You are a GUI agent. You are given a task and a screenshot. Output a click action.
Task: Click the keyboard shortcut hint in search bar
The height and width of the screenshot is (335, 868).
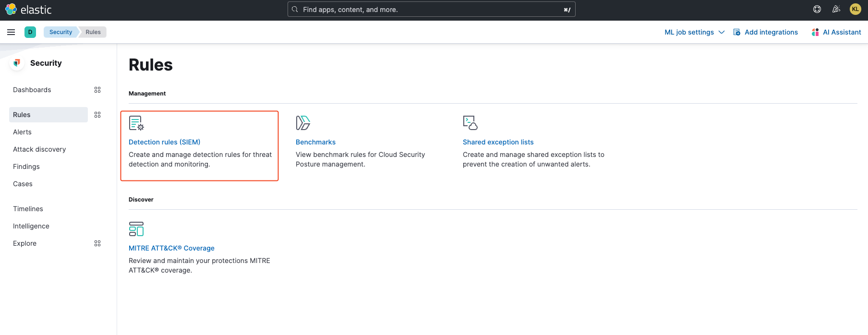point(567,10)
